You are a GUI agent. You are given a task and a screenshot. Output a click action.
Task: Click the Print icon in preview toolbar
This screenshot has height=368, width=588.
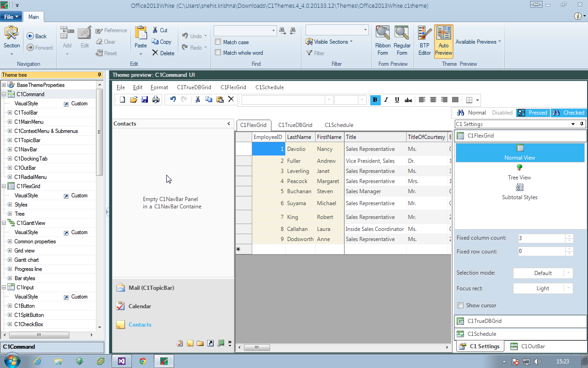pos(156,99)
